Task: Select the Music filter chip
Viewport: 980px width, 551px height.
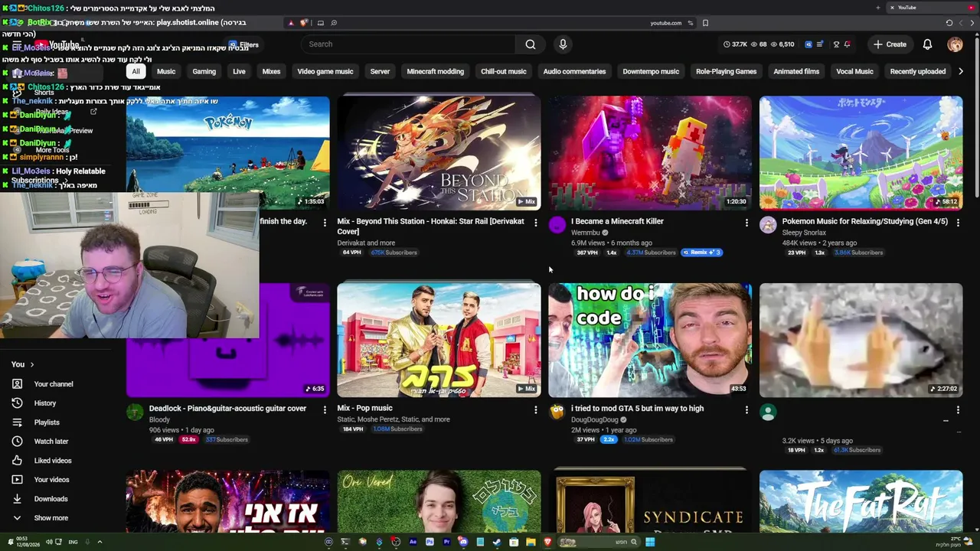Action: pos(166,71)
